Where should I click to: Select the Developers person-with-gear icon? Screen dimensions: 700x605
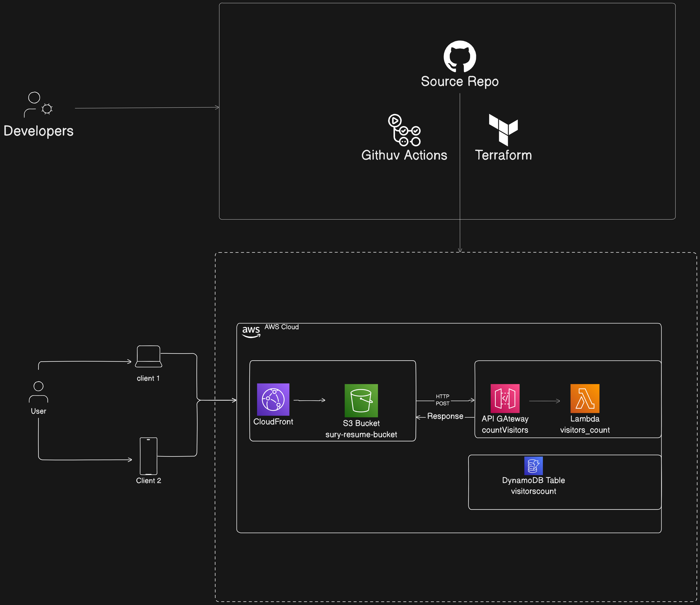(x=38, y=105)
